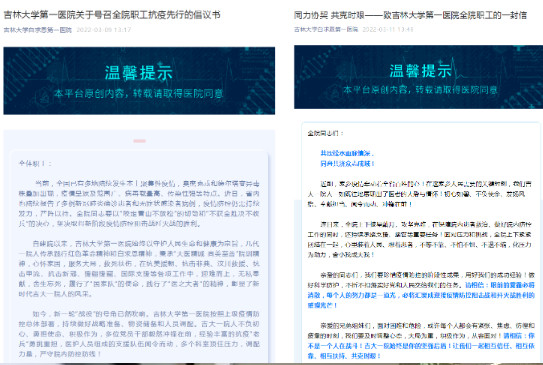Image resolution: width=543 pixels, height=365 pixels.
Task: Open the account name link under the right title
Action: coord(326,29)
